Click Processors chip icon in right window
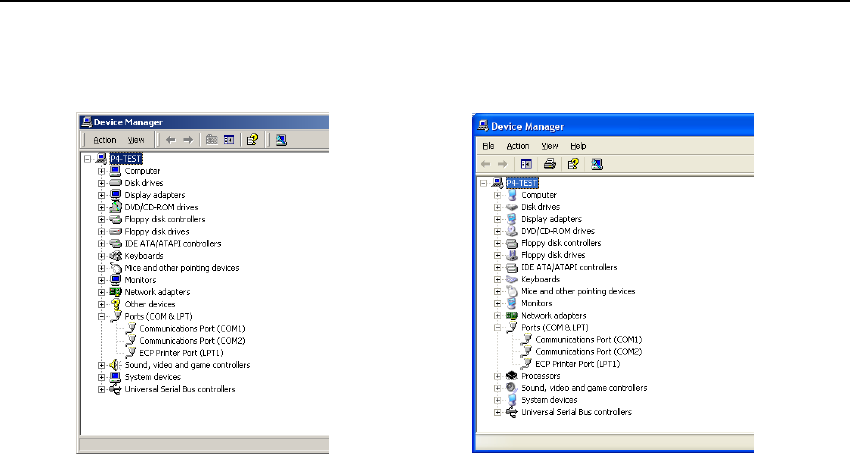This screenshot has width=850, height=454. point(511,376)
